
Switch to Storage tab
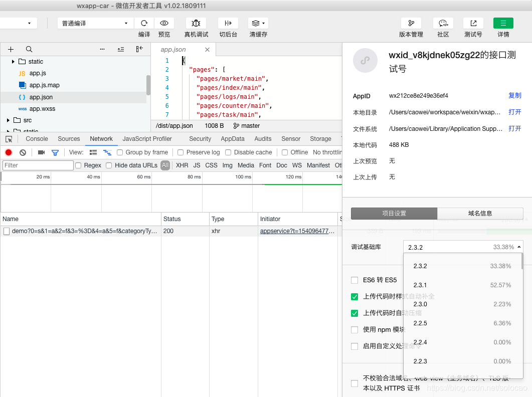tap(320, 139)
